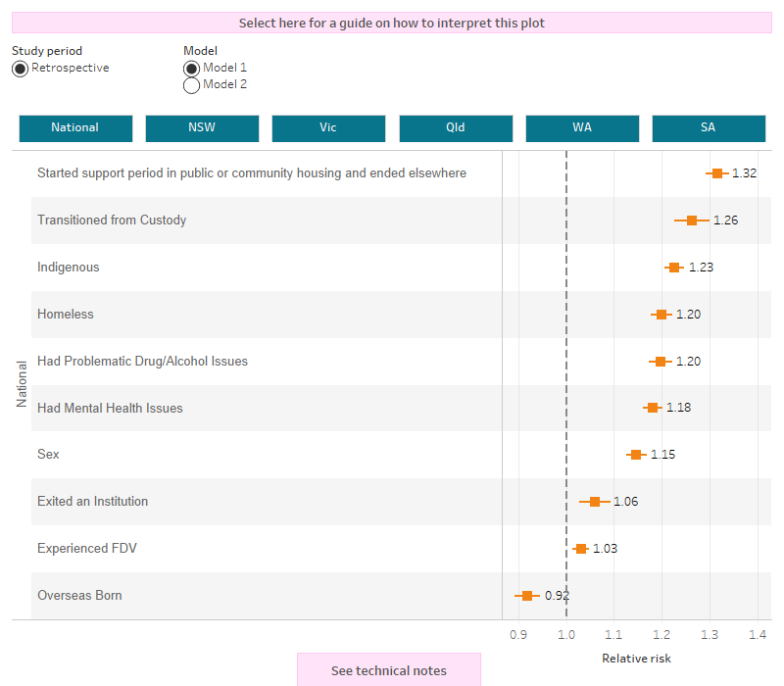Click the Overseas Born data marker
Screen dimensions: 784x686
(x=528, y=595)
